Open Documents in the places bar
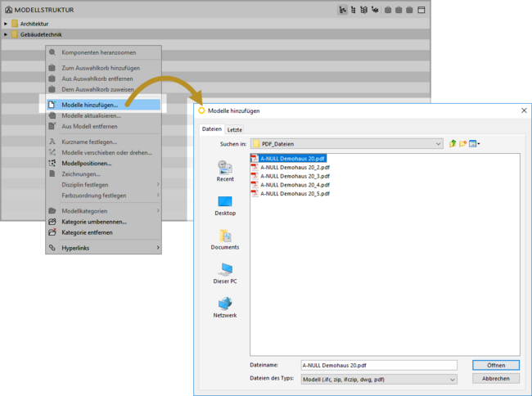532x396 pixels. (225, 240)
